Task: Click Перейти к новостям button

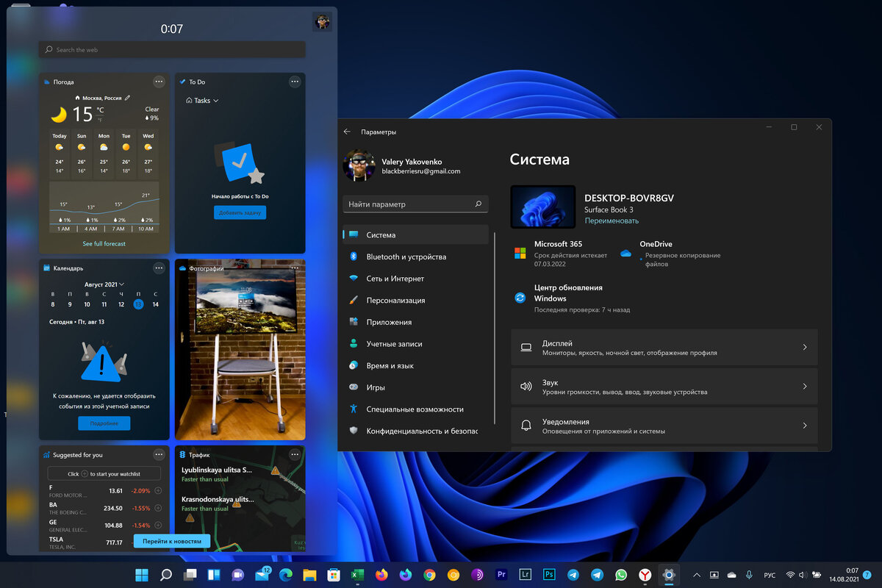Action: (172, 541)
